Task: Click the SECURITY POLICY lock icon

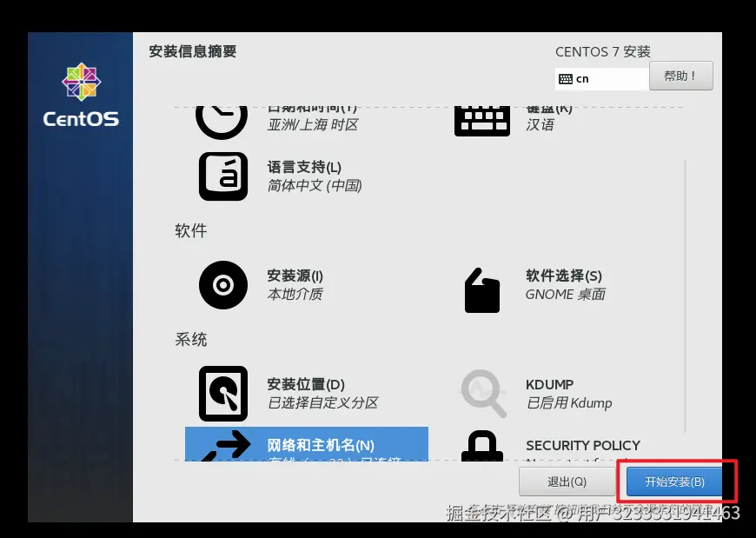Action: [x=482, y=446]
